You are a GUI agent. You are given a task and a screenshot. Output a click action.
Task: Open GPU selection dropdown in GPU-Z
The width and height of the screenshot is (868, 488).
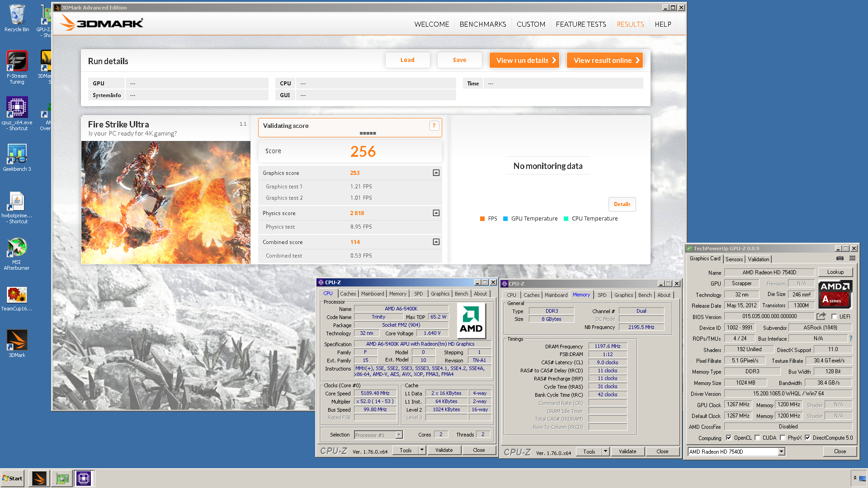(781, 451)
